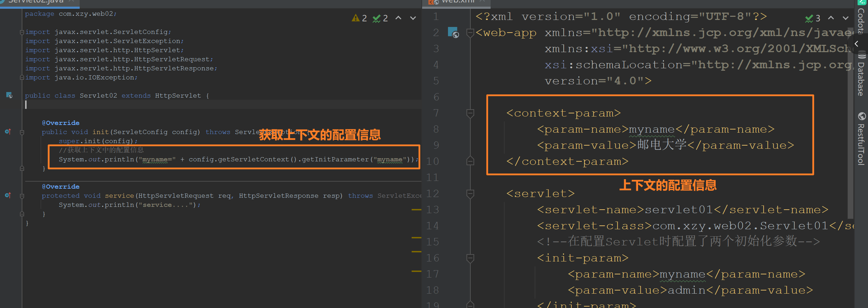Screen dimensions: 868x308
Task: Click the HttpServlet superclass name
Action: [178, 96]
